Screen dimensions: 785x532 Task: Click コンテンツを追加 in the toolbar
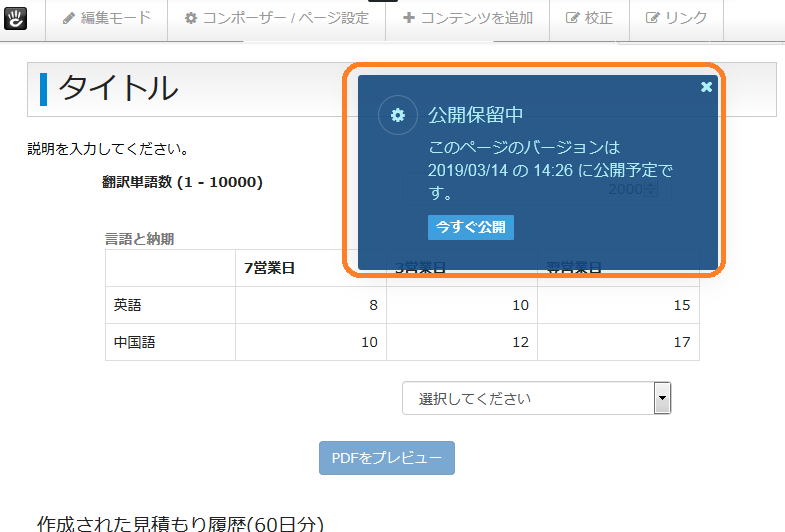467,18
